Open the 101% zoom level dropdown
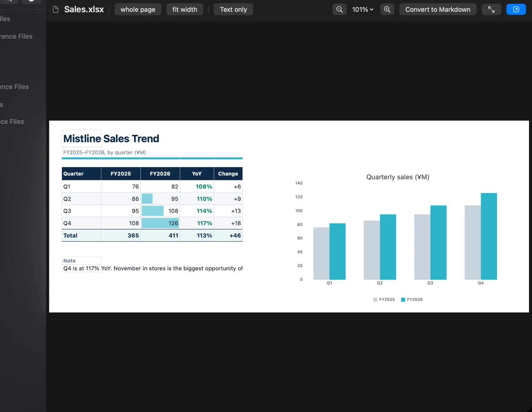Image resolution: width=532 pixels, height=412 pixels. 363,10
